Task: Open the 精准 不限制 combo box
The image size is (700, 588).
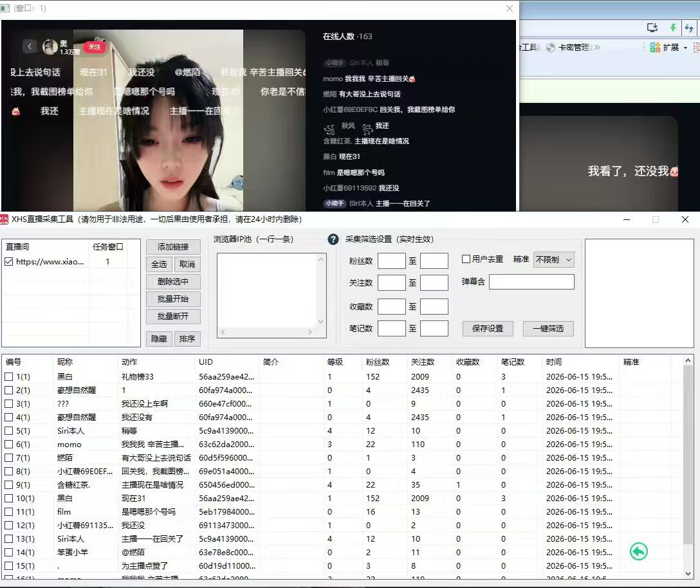Action: pos(553,259)
